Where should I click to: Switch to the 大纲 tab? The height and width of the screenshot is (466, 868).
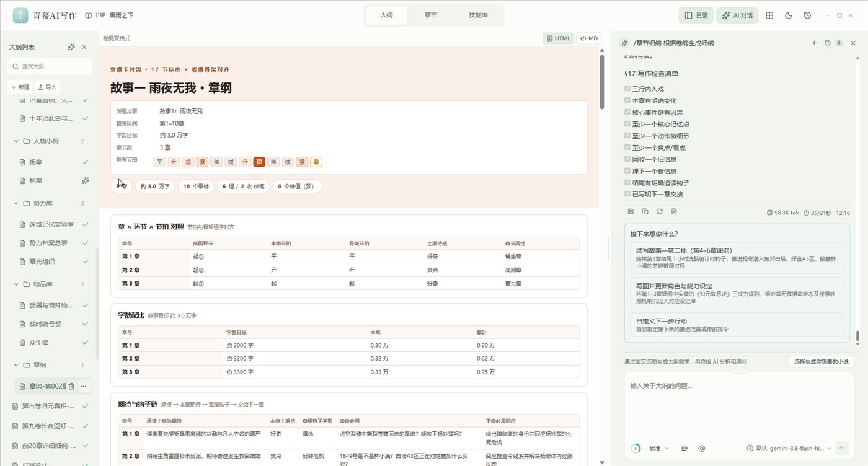[386, 15]
